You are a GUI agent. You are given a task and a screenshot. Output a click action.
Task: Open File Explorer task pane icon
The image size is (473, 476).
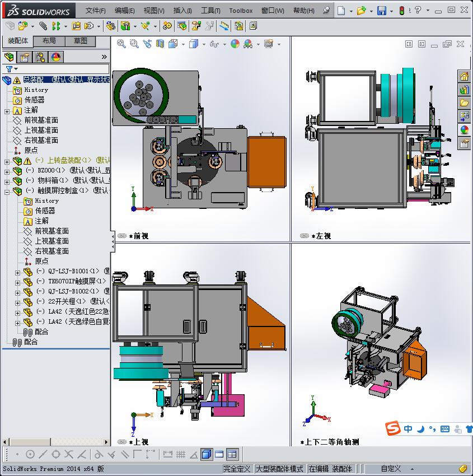(464, 103)
